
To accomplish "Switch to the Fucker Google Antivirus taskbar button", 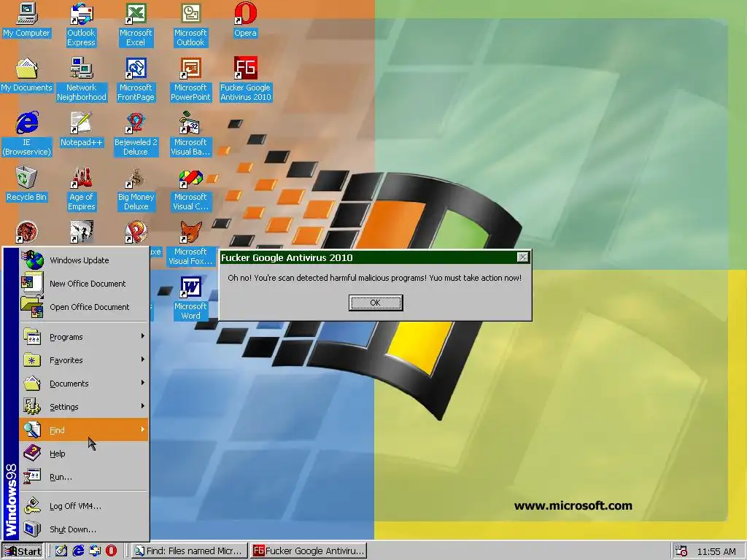I will coord(309,551).
